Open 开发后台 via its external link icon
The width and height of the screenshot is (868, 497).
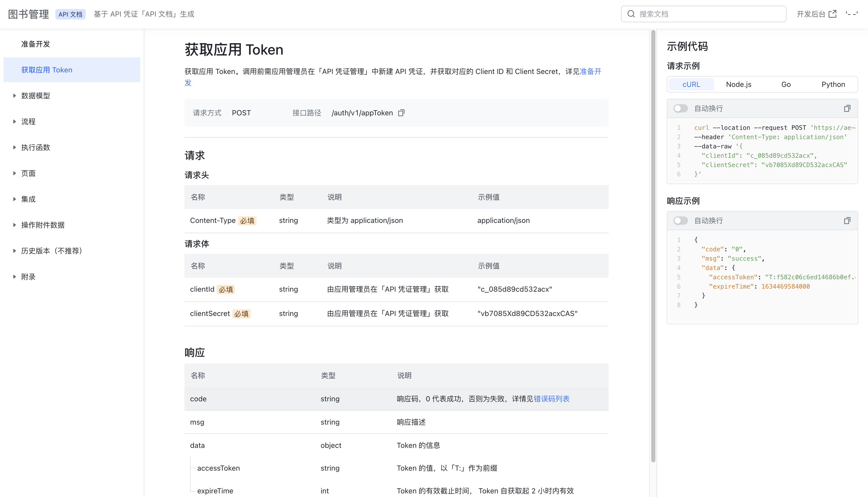[833, 14]
